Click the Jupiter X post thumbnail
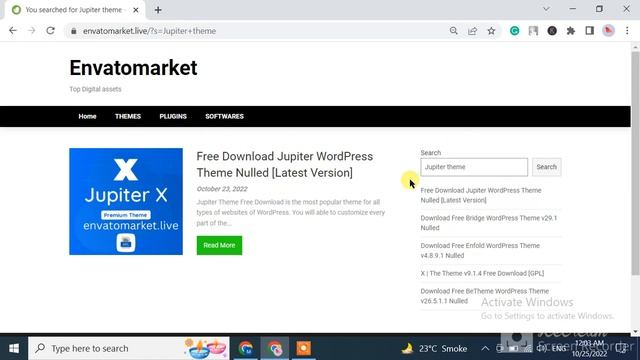The width and height of the screenshot is (640, 360). (x=126, y=201)
